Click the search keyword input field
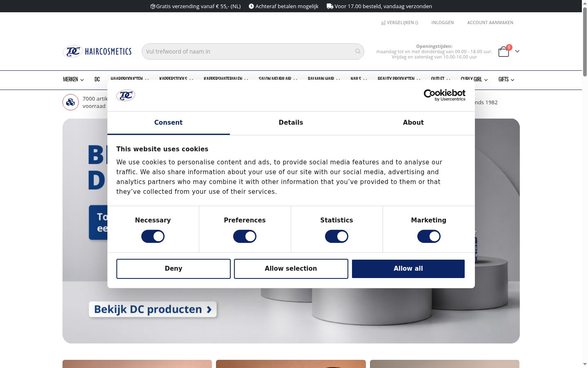588x368 pixels. [253, 52]
